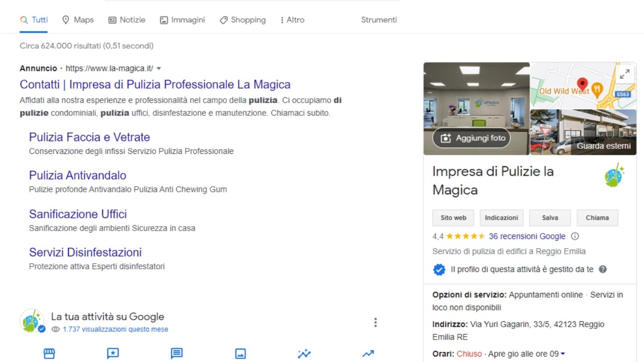The height and width of the screenshot is (362, 644).
Task: Click the trending-up advertise icon
Action: [368, 353]
